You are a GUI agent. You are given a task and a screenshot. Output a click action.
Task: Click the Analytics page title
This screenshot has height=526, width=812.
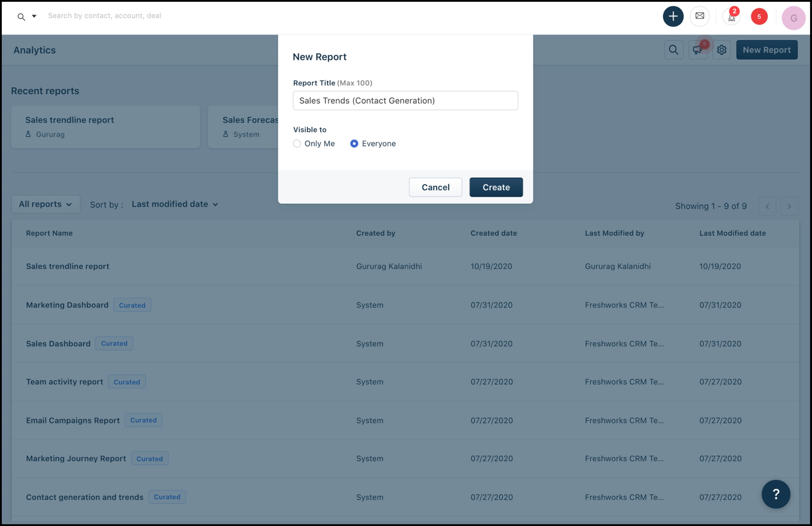34,50
